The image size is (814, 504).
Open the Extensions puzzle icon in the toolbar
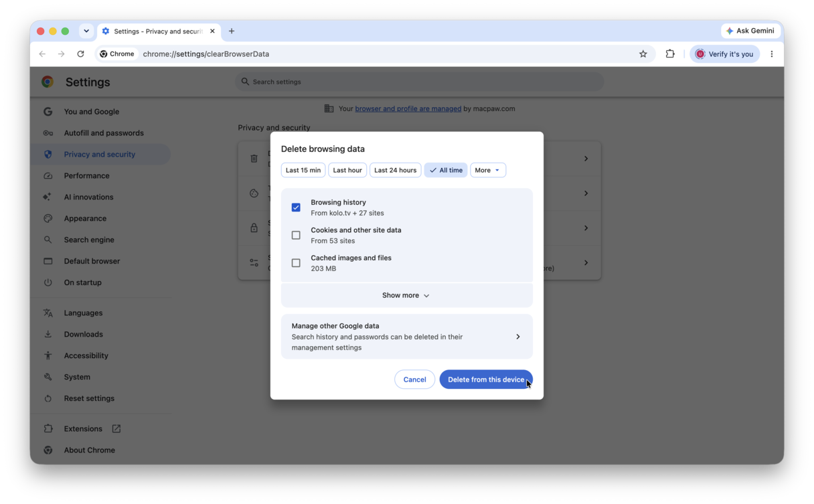[x=670, y=54]
